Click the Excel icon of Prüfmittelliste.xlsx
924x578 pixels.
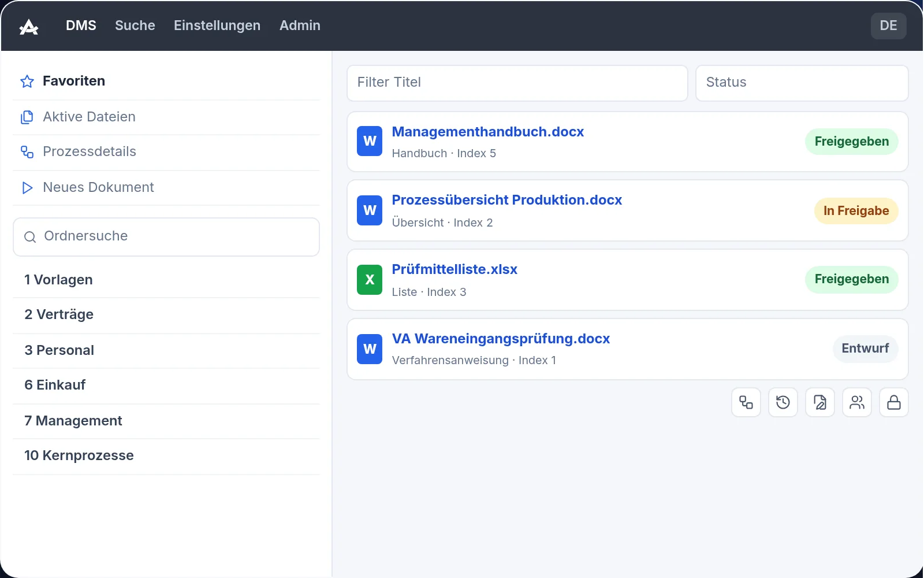370,280
